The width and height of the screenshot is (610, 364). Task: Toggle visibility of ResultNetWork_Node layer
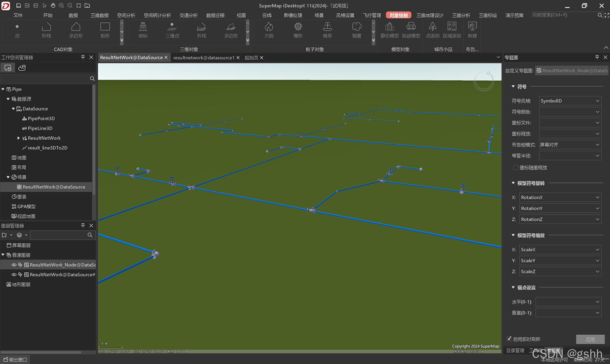pyautogui.click(x=14, y=265)
